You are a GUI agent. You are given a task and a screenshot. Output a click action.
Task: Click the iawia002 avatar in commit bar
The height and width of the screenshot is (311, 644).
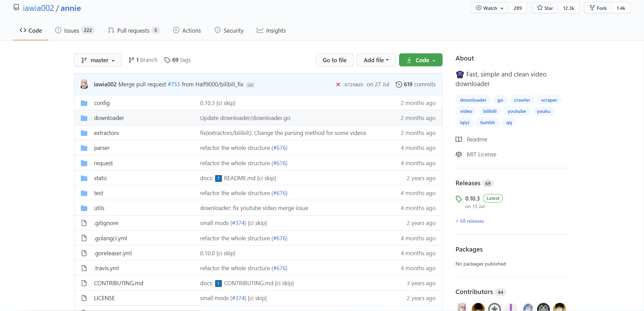[x=84, y=84]
